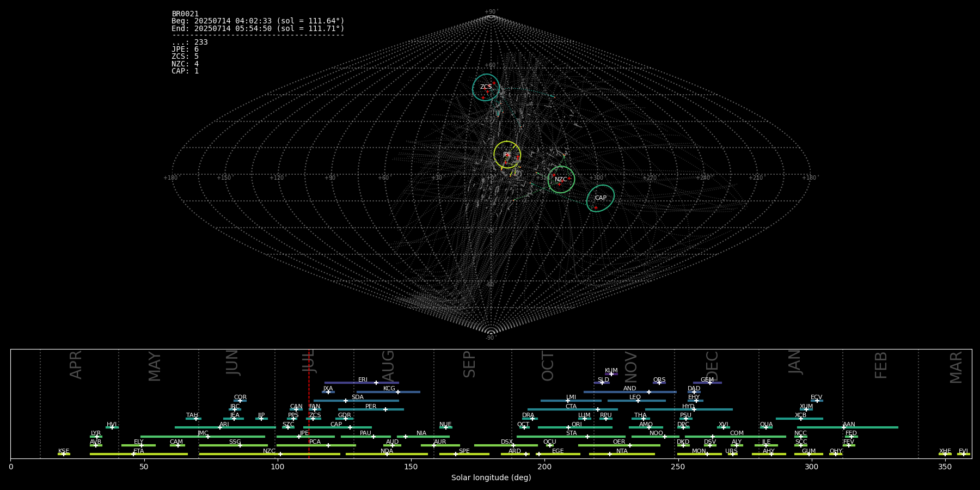Click the LEO shower label in timeline
This screenshot has width=980, height=490.
pyautogui.click(x=635, y=397)
